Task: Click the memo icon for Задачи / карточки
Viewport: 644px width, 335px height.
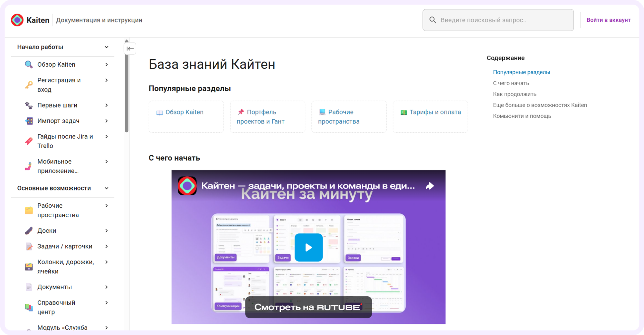Action: click(29, 247)
